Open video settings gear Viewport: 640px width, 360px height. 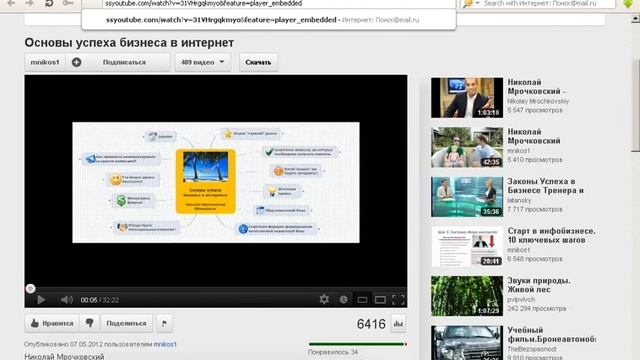point(324,300)
